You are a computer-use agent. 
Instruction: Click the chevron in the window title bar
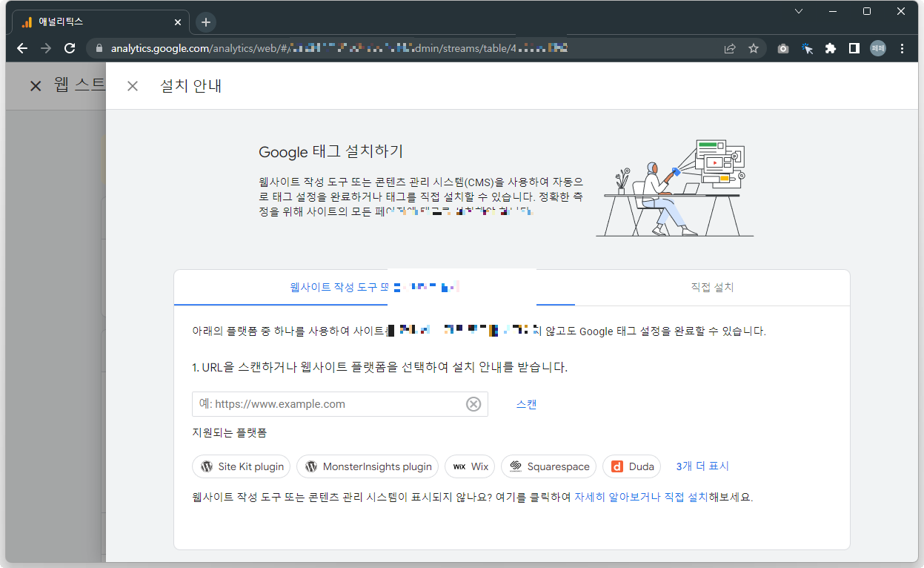[x=798, y=11]
